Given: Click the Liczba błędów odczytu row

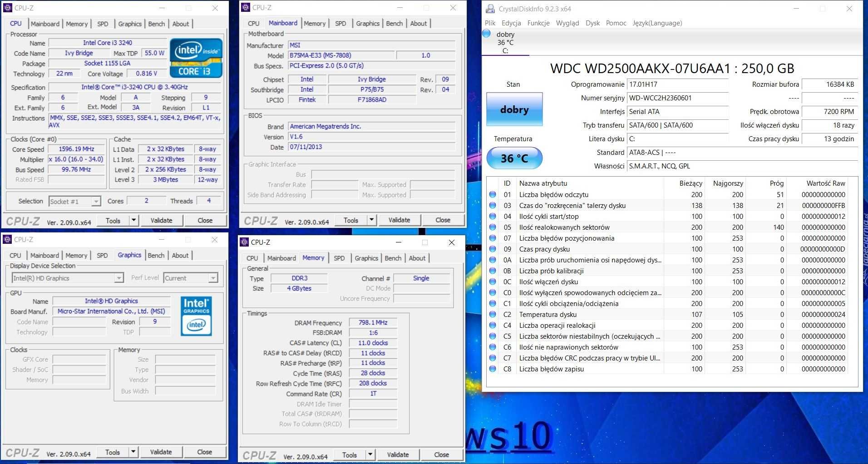Looking at the screenshot, I should click(667, 194).
